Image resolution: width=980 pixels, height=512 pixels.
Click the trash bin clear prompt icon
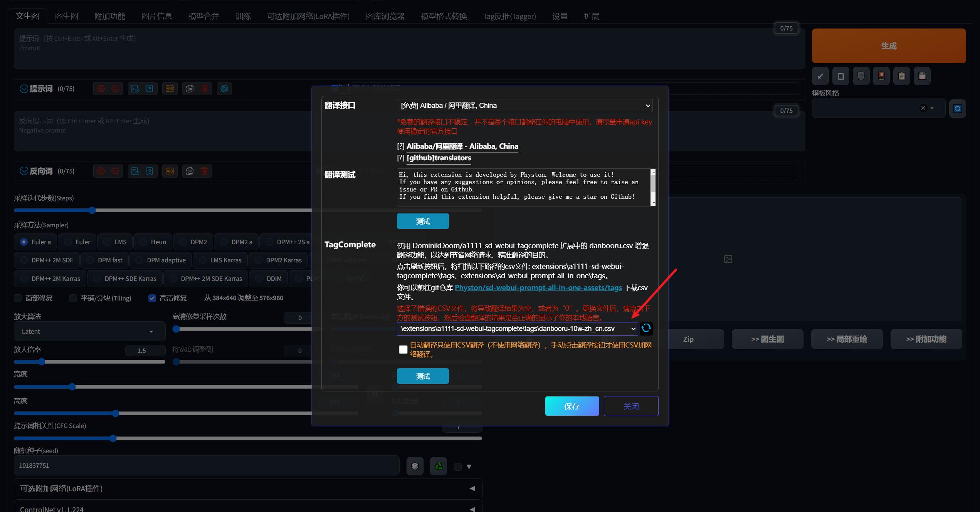pos(861,76)
